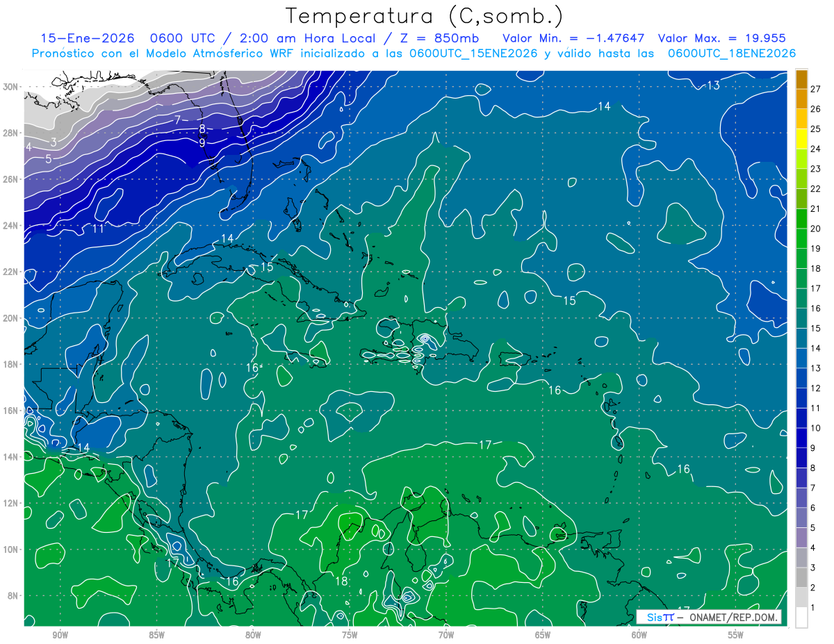Viewport: 834px width, 644px height.
Task: Click the longitude axis label "80W"
Action: click(x=253, y=635)
